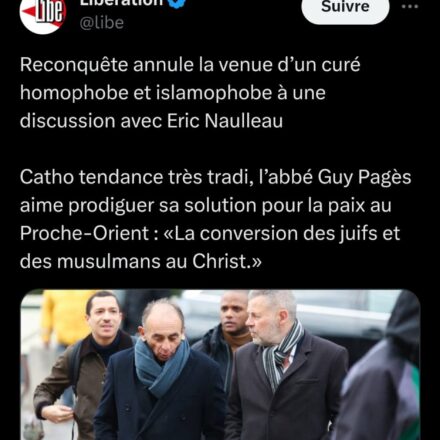Open the Libé profile avatar

point(43,13)
